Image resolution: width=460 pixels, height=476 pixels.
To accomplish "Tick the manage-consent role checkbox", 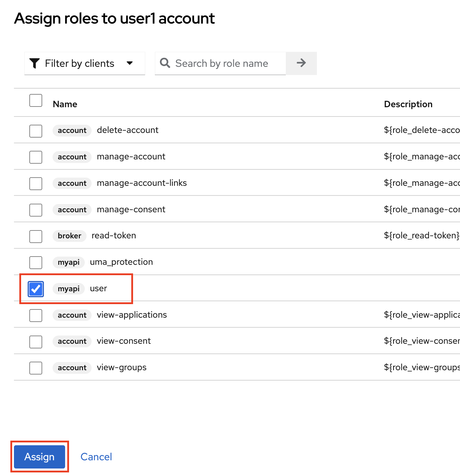I will pos(36,210).
